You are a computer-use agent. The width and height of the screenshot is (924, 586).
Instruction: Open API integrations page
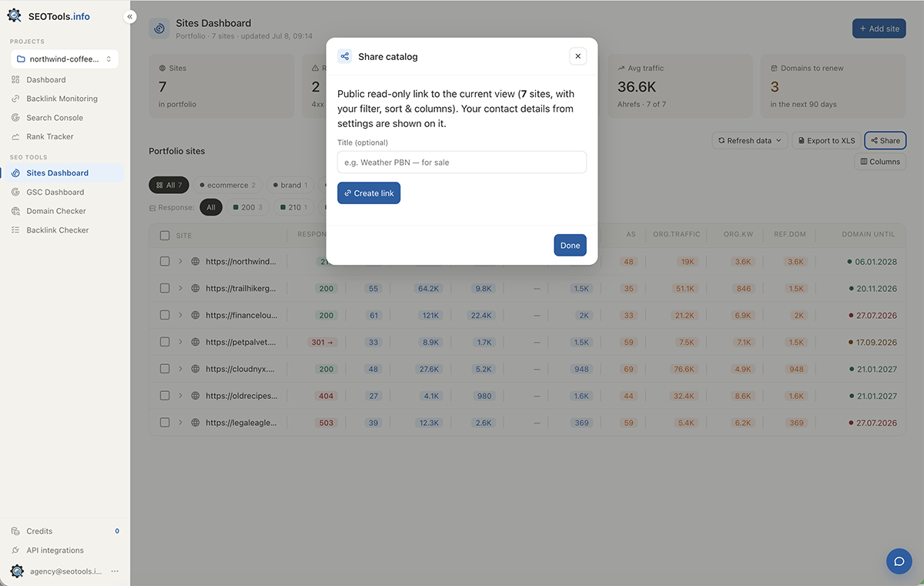point(55,551)
